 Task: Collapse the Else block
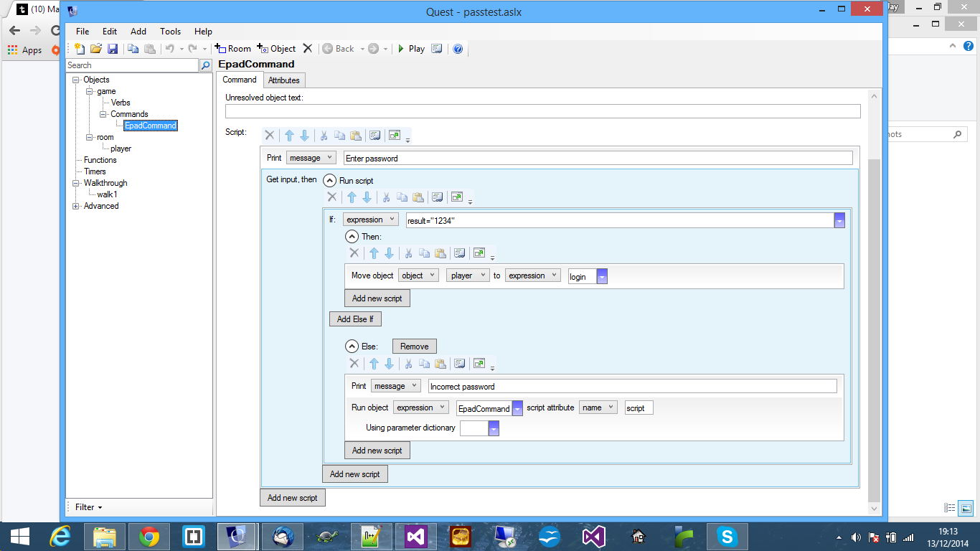pyautogui.click(x=351, y=346)
